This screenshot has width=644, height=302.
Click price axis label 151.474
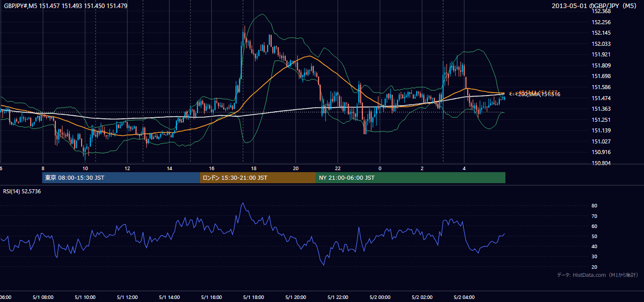pos(601,98)
